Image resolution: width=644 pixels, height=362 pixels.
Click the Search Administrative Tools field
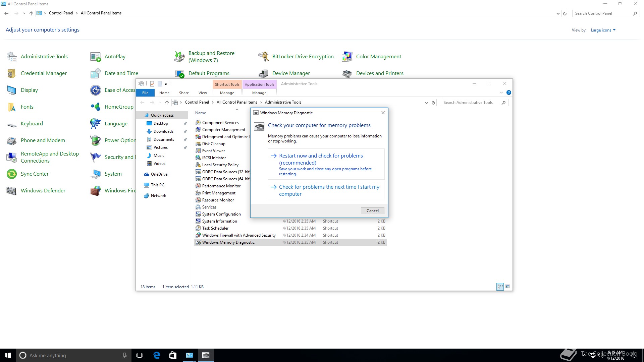click(x=474, y=103)
